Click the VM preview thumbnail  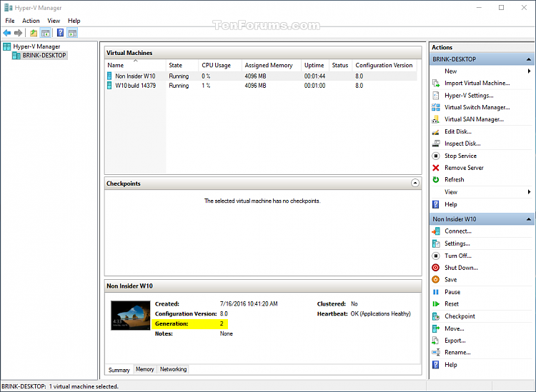click(130, 315)
